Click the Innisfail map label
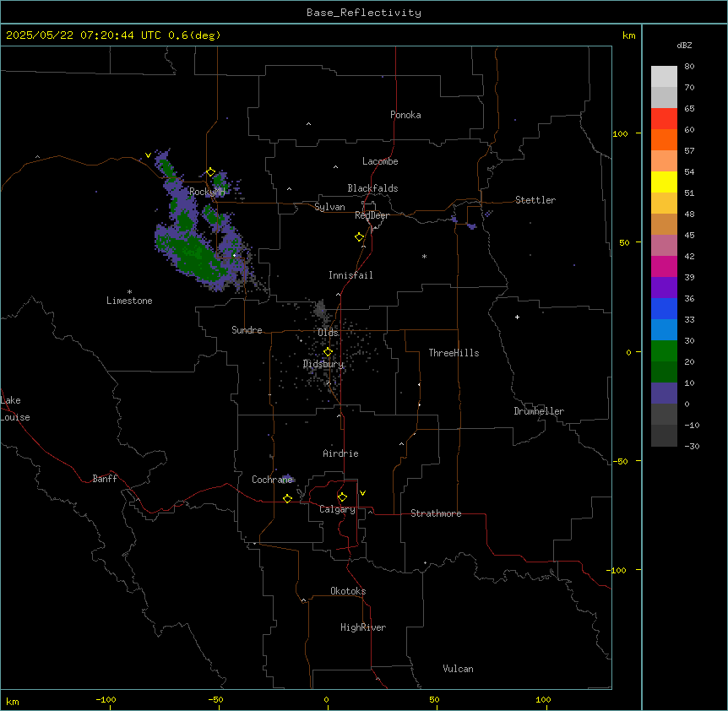 (x=350, y=275)
